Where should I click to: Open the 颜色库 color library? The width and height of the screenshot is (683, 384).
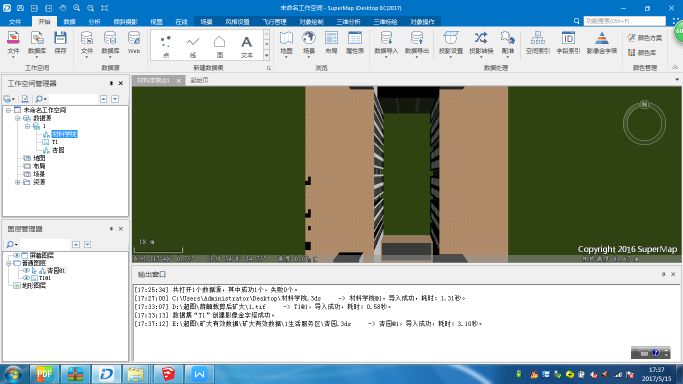642,53
